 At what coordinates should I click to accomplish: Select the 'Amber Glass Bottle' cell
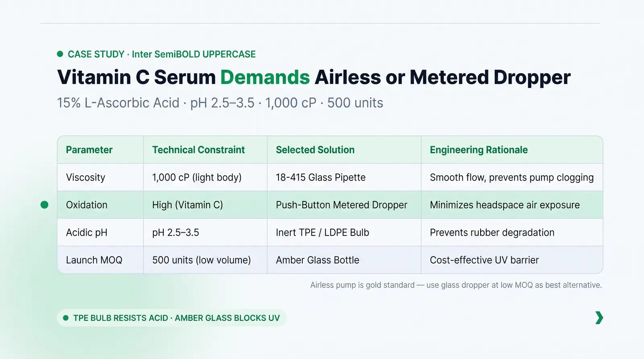[344, 260]
